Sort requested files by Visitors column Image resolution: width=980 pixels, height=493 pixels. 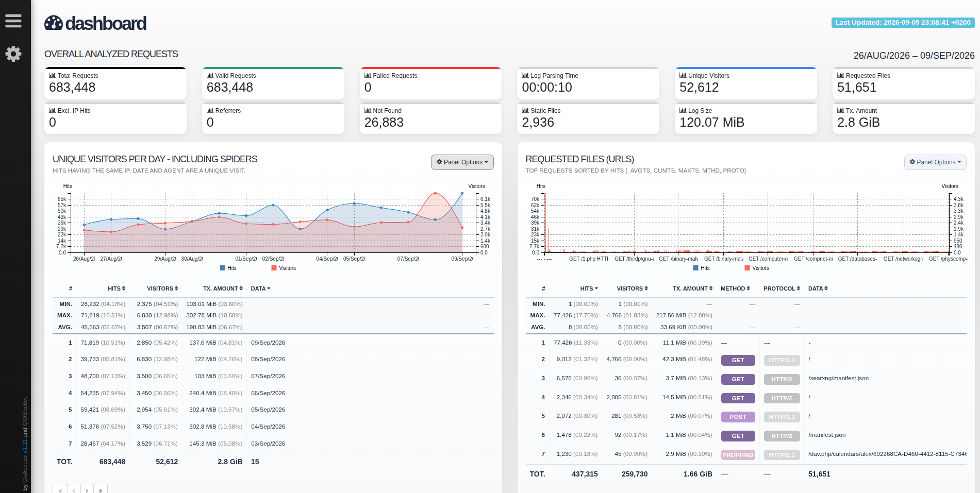[x=633, y=288]
